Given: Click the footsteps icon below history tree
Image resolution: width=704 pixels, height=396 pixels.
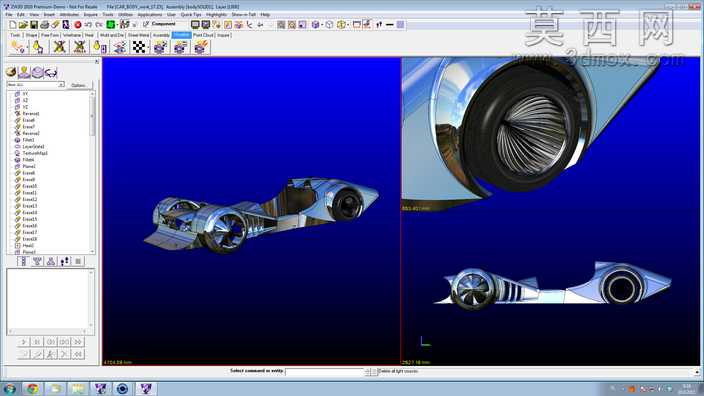Looking at the screenshot, I should click(65, 261).
